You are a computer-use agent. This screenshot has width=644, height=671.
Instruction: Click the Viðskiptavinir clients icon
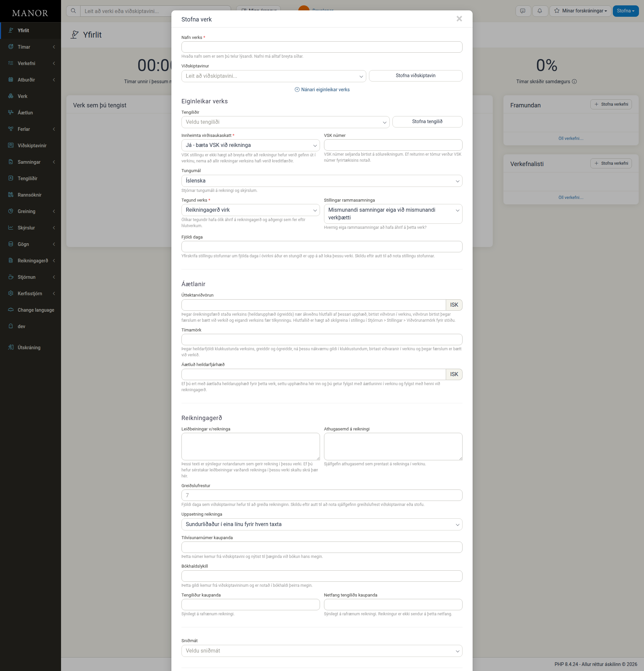click(11, 146)
